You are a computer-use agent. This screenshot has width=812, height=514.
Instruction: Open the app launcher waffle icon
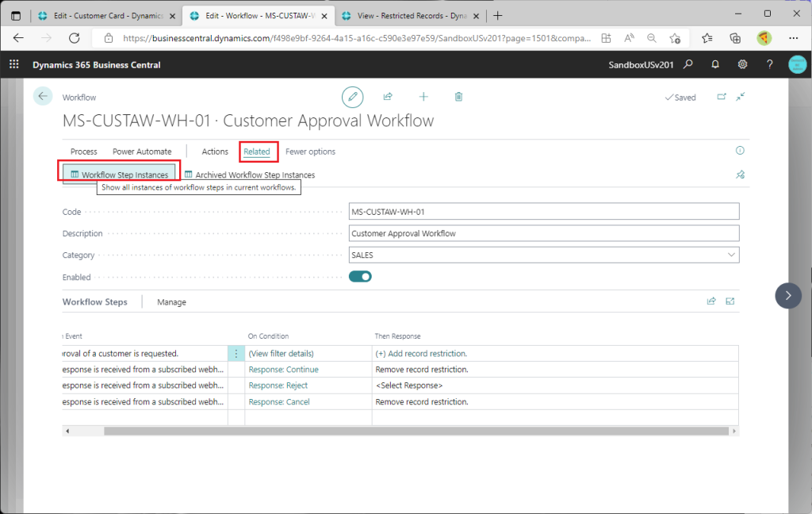[14, 64]
